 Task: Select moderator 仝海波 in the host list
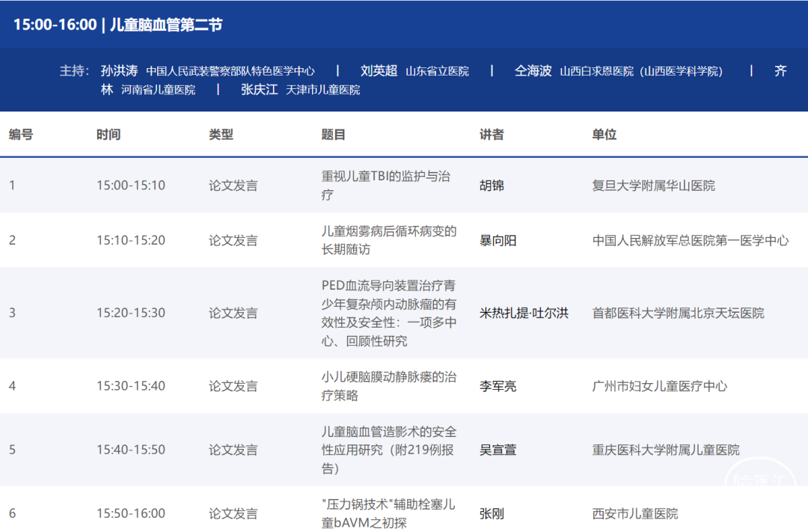533,71
